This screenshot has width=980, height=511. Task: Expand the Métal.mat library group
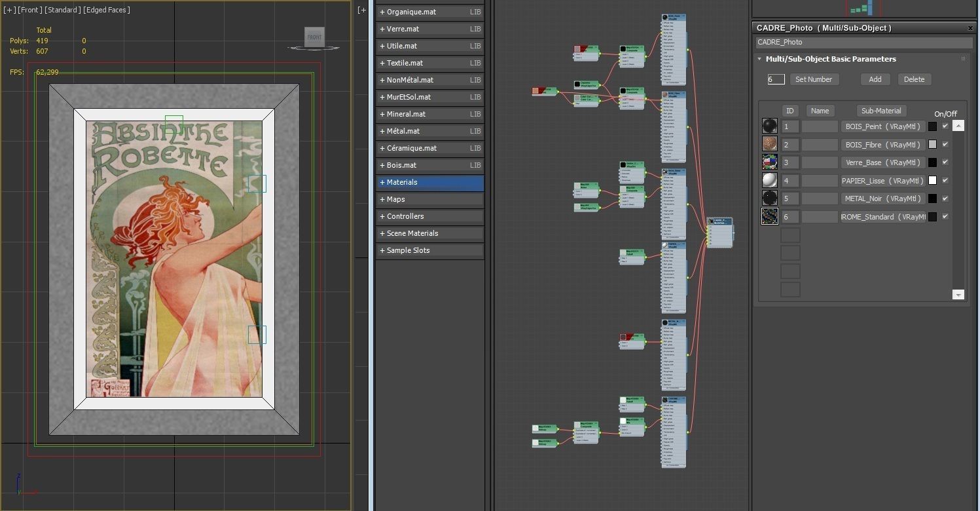point(430,131)
